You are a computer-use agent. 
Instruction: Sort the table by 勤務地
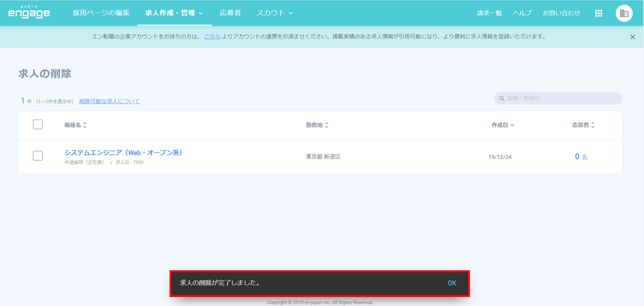coord(317,125)
